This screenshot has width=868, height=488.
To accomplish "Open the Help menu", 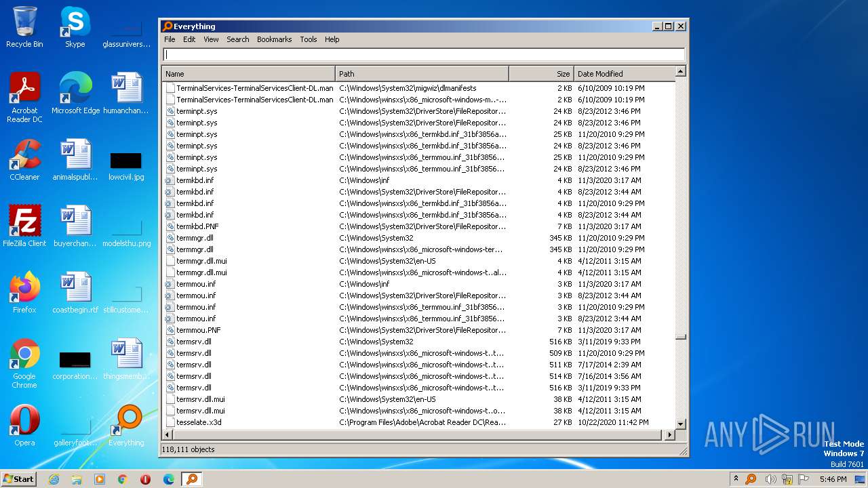I will (x=332, y=39).
